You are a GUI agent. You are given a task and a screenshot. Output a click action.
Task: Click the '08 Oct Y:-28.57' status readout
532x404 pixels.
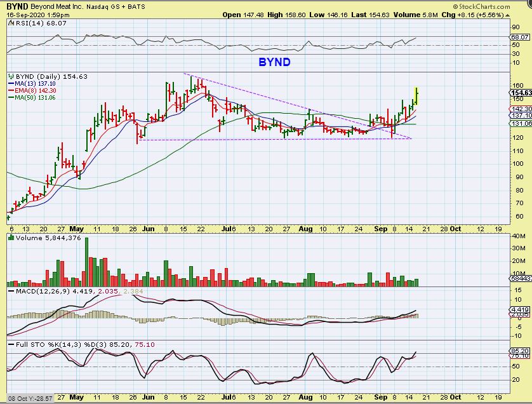pos(30,398)
